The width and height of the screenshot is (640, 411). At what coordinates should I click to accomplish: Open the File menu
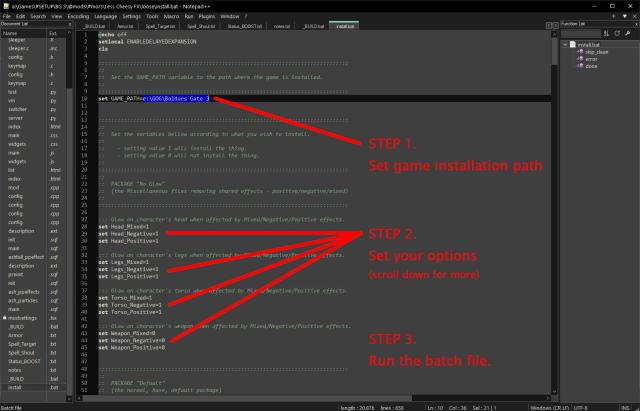[7, 16]
